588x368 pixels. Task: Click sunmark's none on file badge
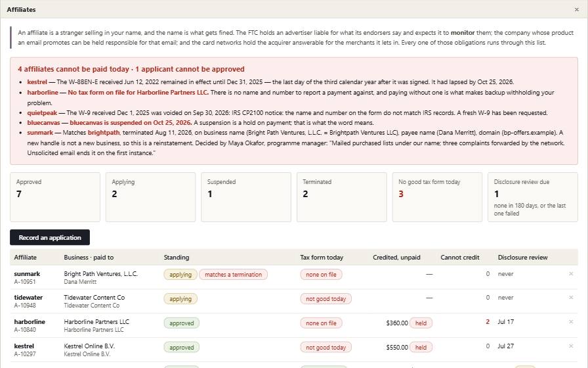click(321, 275)
